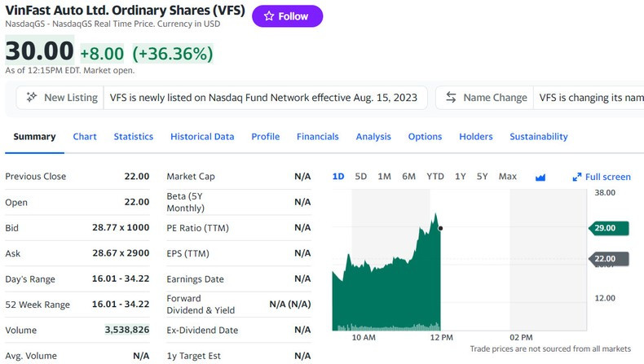Click the 29.00 current price marker
Image resolution: width=644 pixels, height=364 pixels.
pos(608,228)
